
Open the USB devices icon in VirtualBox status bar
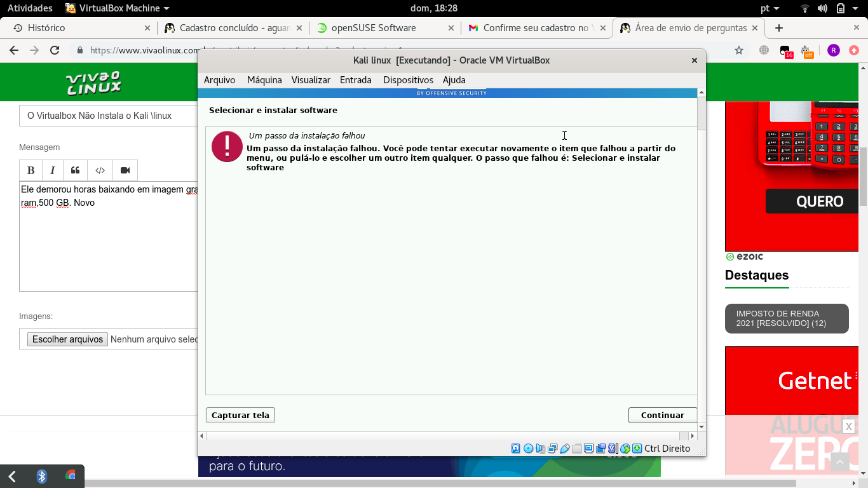pos(564,449)
